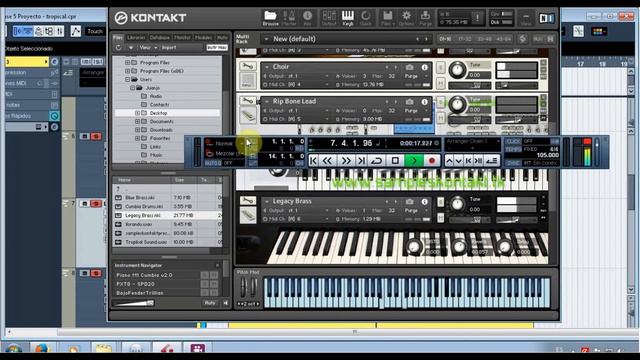Screen dimensions: 640x360
Task: Show the Info pane in Kontakt
Action: coord(307,18)
